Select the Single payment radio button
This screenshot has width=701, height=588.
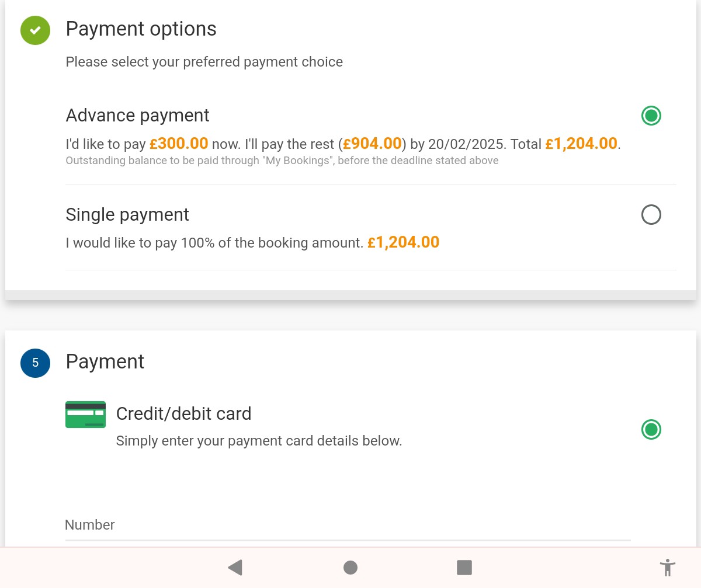point(651,215)
